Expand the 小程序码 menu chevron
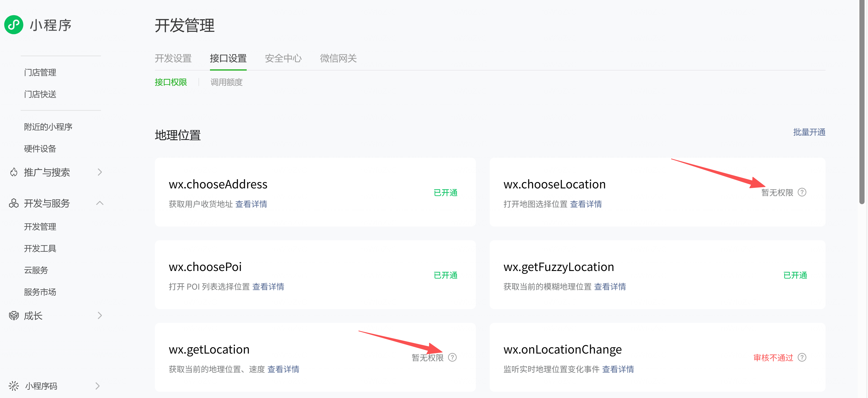The width and height of the screenshot is (868, 398). [98, 386]
